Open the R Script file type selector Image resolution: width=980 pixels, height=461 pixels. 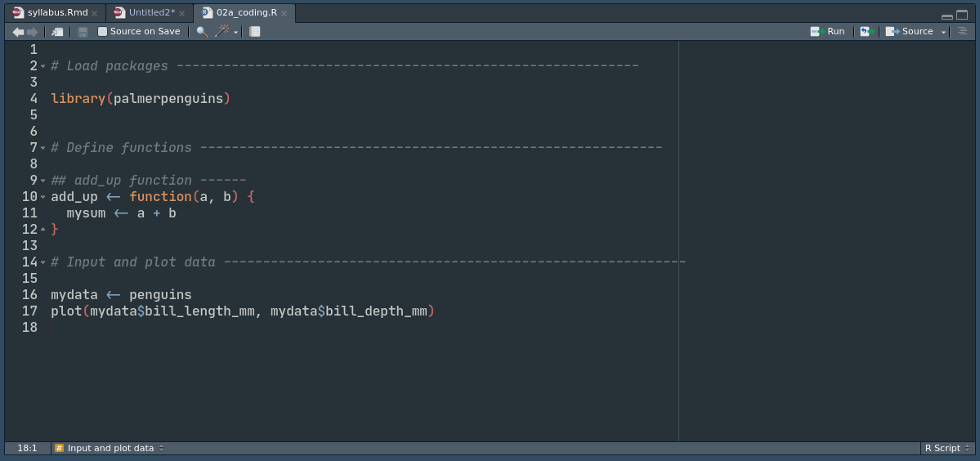947,448
